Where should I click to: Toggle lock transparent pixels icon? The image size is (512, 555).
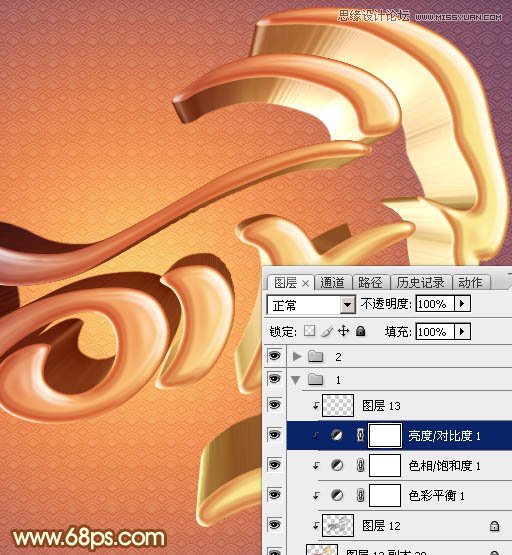pyautogui.click(x=310, y=331)
